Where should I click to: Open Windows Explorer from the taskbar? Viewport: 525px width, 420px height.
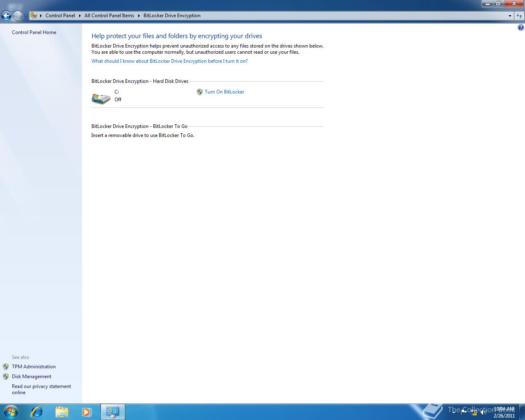click(x=62, y=411)
